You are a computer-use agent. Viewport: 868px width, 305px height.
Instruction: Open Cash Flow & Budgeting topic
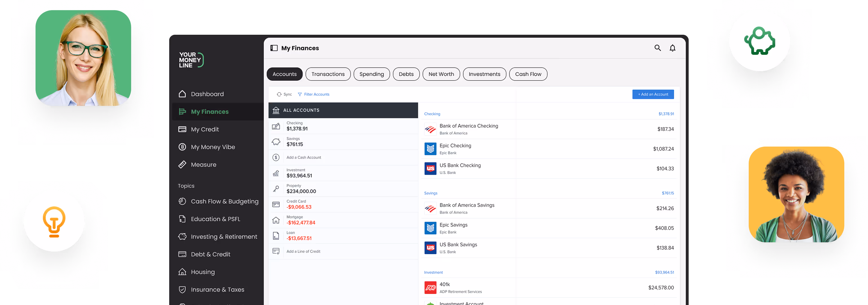(224, 201)
